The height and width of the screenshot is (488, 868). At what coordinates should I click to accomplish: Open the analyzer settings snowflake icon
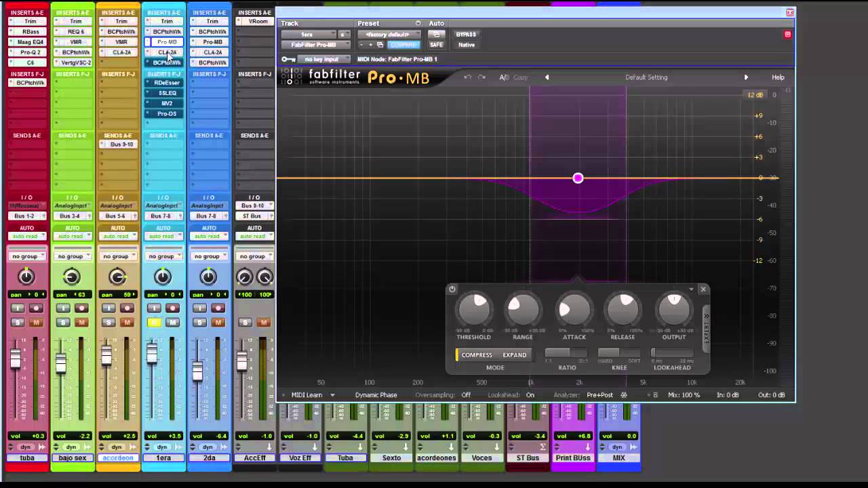[624, 395]
